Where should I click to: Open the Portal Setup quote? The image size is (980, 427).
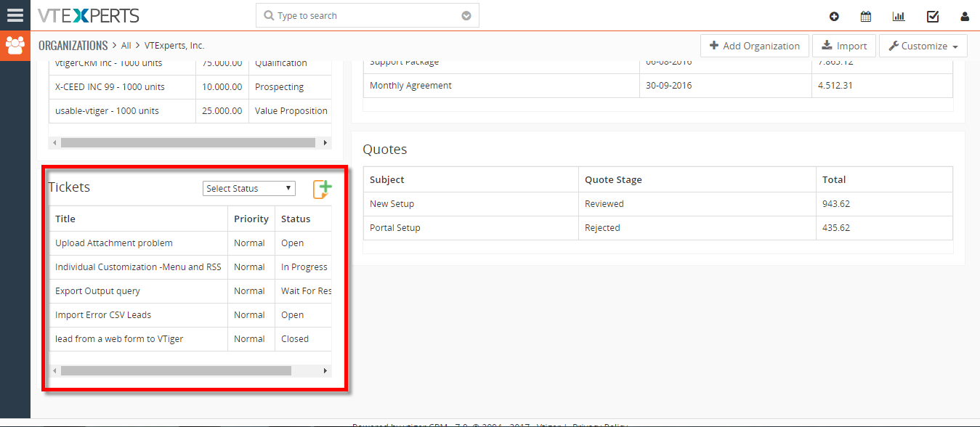click(x=395, y=228)
